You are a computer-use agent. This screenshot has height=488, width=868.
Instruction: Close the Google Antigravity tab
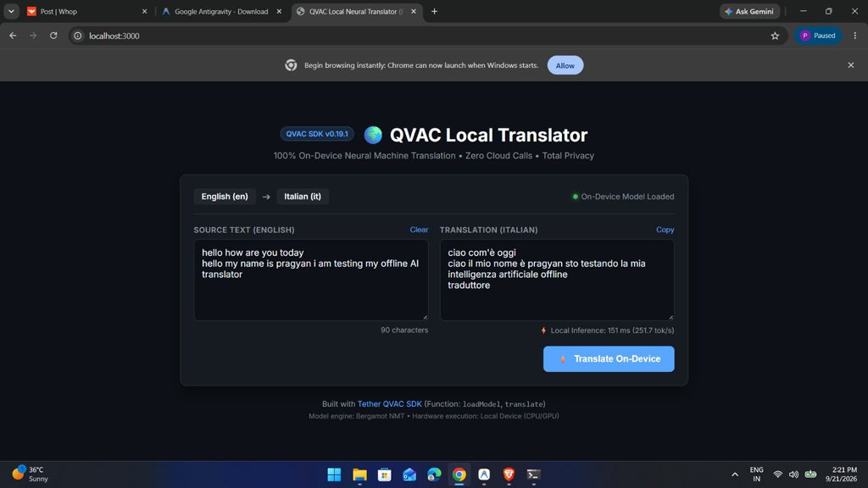pos(279,11)
